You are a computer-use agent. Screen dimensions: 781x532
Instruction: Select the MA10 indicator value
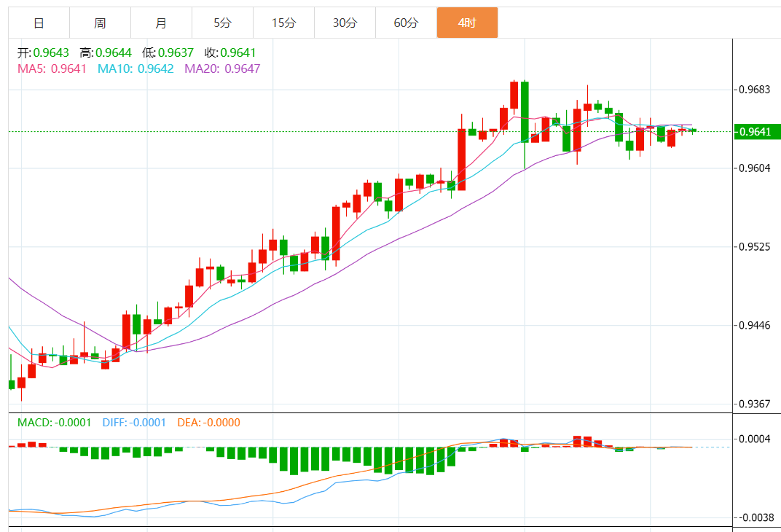[136, 69]
